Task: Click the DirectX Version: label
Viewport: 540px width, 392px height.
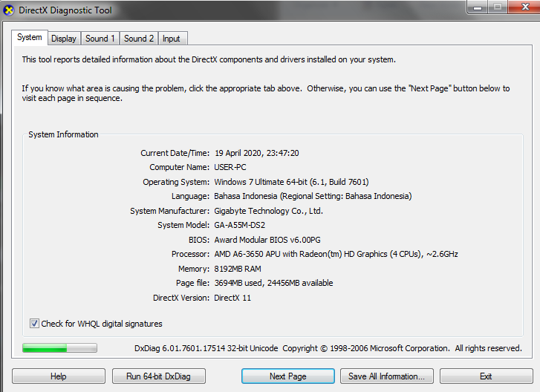Action: 181,298
